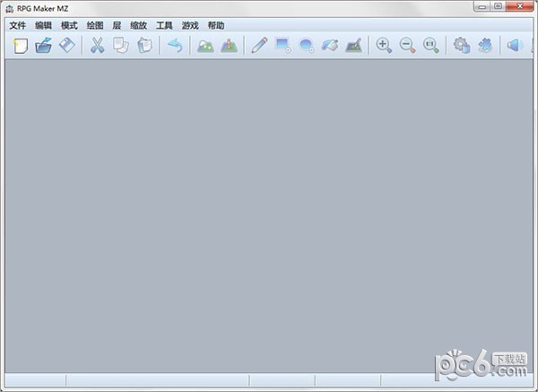
Task: Click the Zoom Out magnifier
Action: pyautogui.click(x=407, y=46)
